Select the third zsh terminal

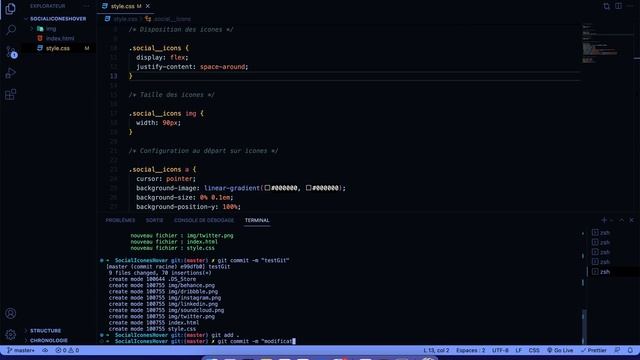coord(601,252)
